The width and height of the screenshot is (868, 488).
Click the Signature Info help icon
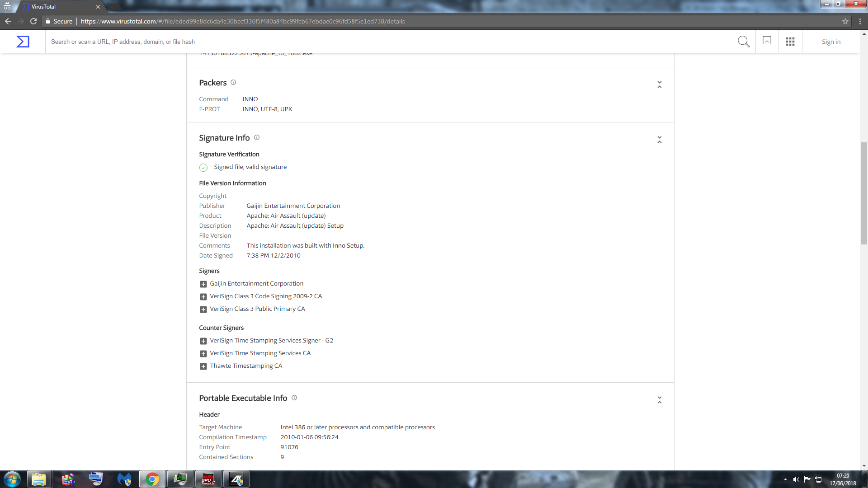[x=257, y=137]
